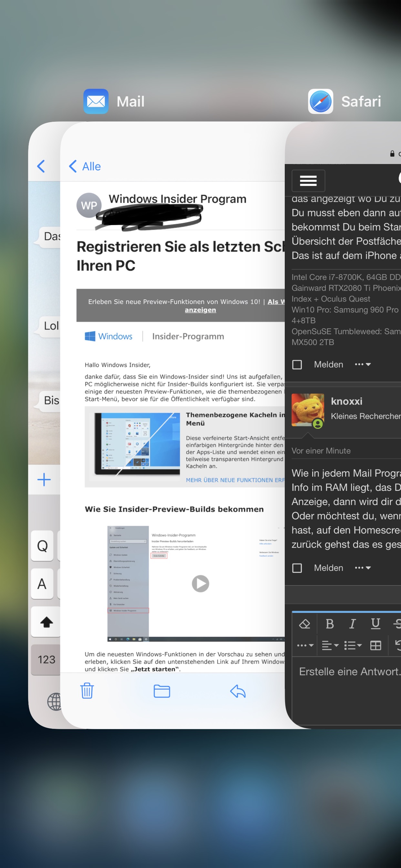Open the list dropdown in editor
Screen dimensions: 401x868
pos(353,645)
